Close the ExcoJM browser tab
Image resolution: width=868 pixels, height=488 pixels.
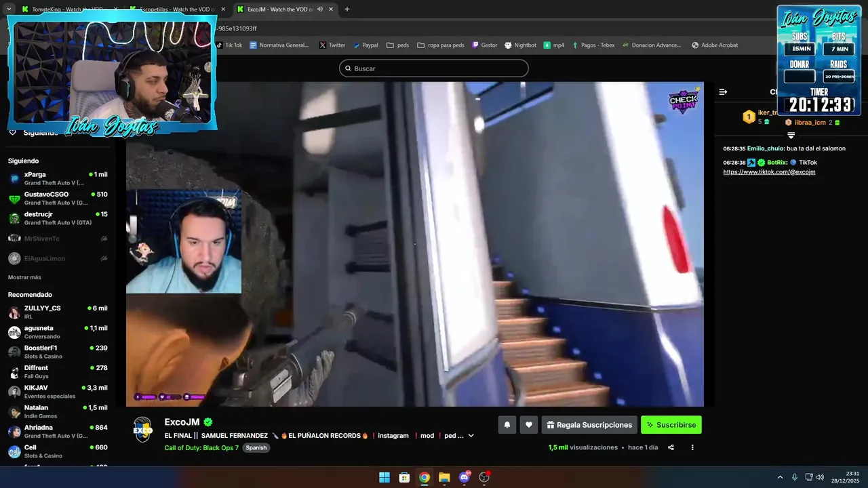pos(332,9)
